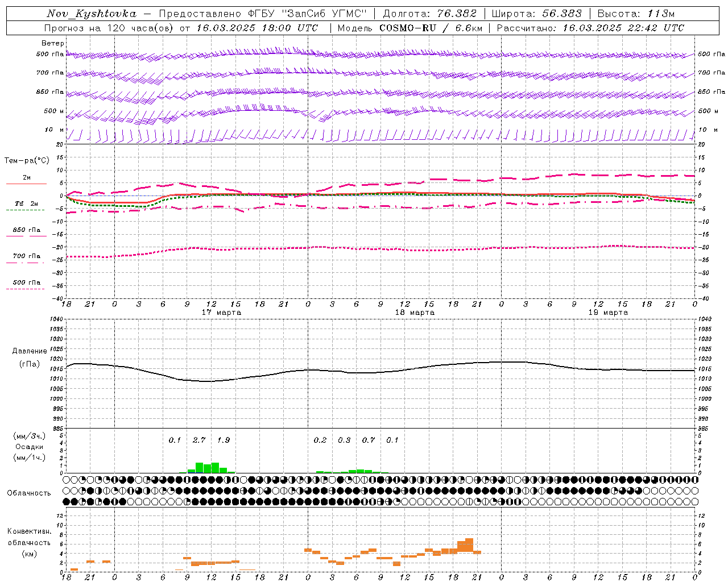Viewport: 728px width, 582px height.
Task: Click the tallest orange convective cloud bar
Action: click(x=469, y=545)
